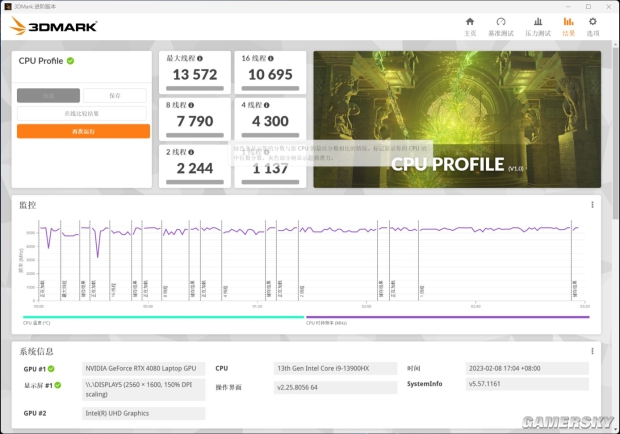Select the 结果 results tab
The image size is (620, 434).
tap(568, 26)
